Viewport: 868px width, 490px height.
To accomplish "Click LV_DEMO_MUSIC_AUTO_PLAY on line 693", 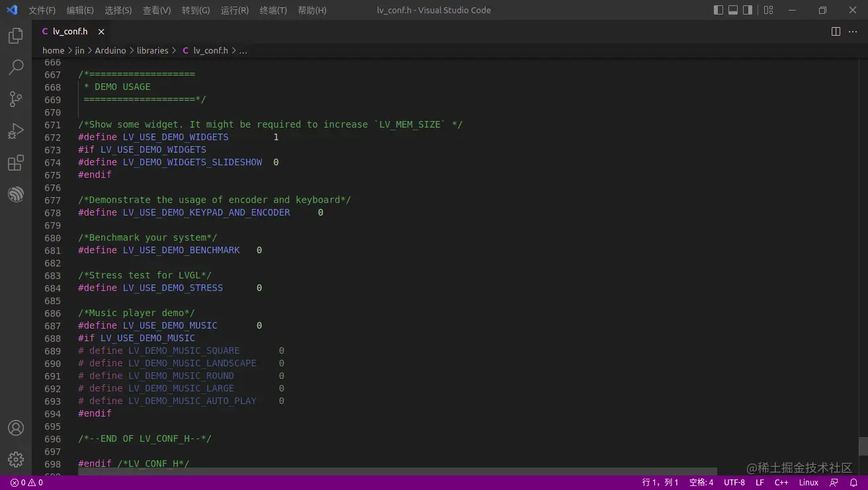I will click(x=193, y=401).
